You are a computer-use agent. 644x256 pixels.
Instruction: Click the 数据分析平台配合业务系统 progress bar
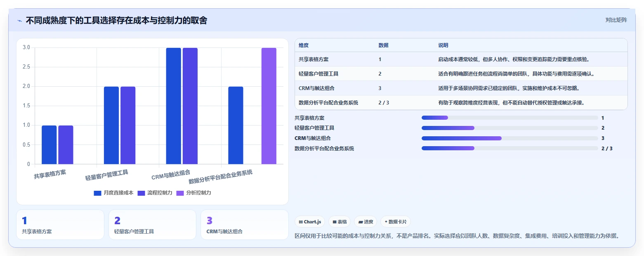tap(510, 148)
